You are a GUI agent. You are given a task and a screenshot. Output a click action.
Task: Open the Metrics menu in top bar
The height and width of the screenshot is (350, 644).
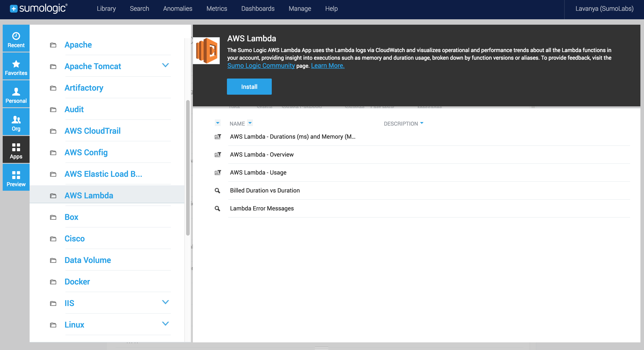click(x=217, y=9)
